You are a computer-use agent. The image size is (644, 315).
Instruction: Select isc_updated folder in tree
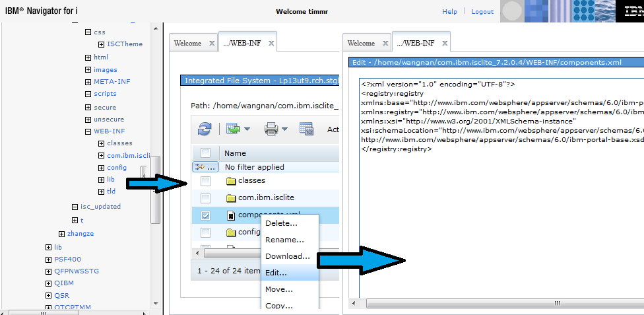point(100,207)
